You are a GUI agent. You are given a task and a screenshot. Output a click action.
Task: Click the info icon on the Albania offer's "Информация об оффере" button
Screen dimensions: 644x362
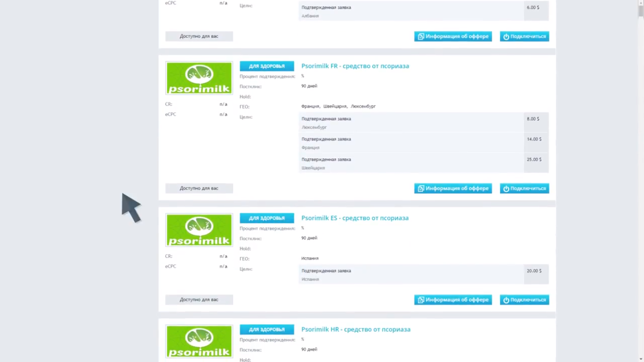[421, 36]
